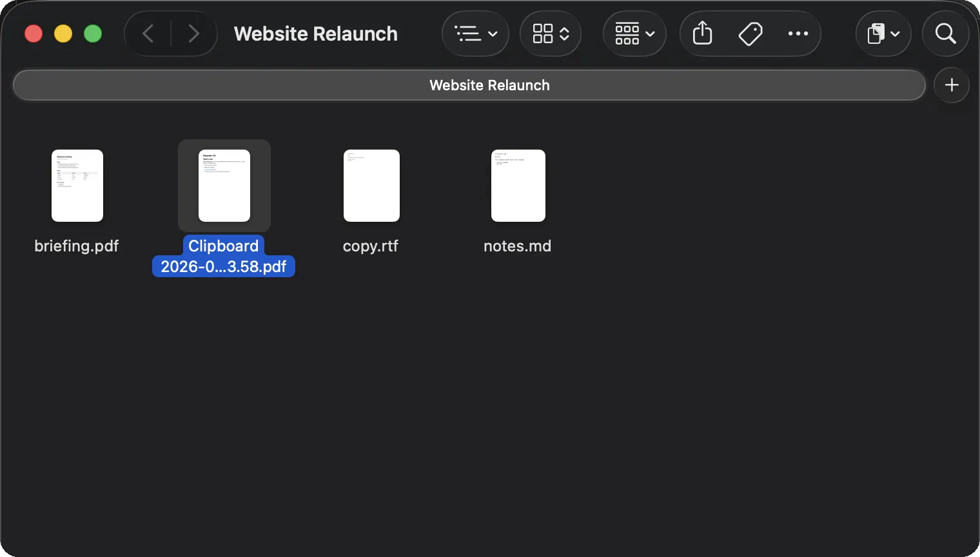Open the list view options dropdown
Image resolution: width=980 pixels, height=557 pixels.
[x=476, y=34]
